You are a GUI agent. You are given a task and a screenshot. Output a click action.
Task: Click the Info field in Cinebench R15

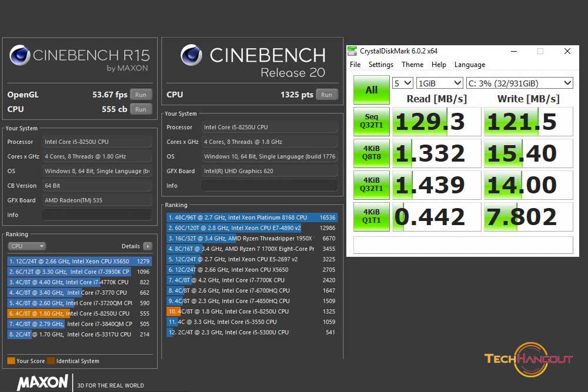pos(97,215)
